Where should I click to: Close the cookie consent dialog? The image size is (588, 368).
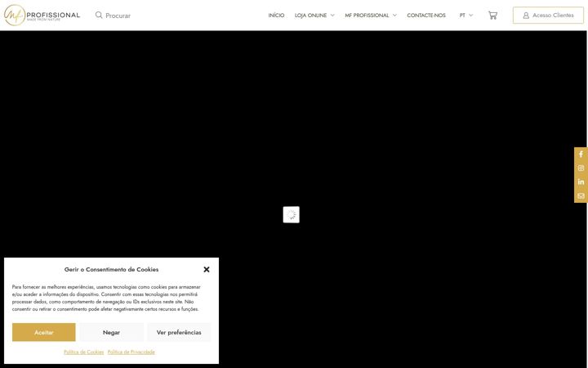(207, 269)
